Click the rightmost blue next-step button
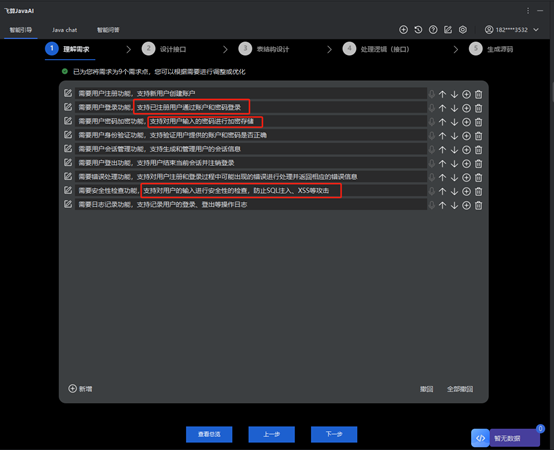The image size is (554, 450). point(334,434)
